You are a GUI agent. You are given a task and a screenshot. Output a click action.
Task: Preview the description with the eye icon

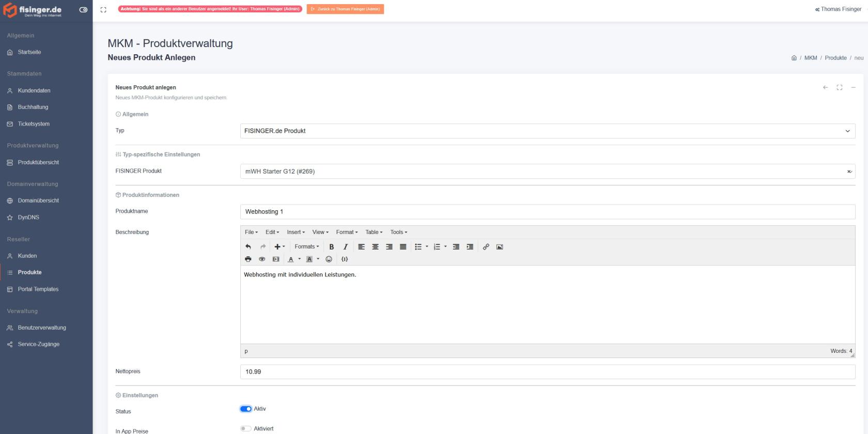point(262,259)
